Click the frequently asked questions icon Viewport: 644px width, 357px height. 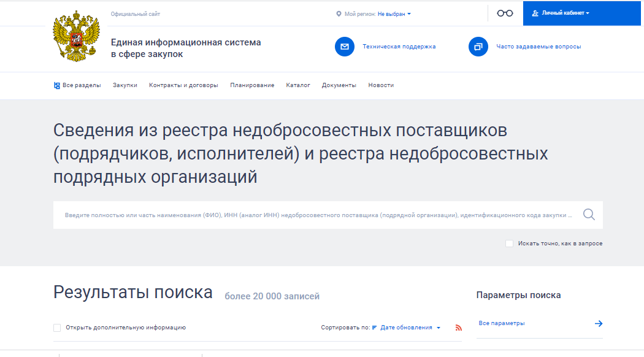[x=478, y=45]
